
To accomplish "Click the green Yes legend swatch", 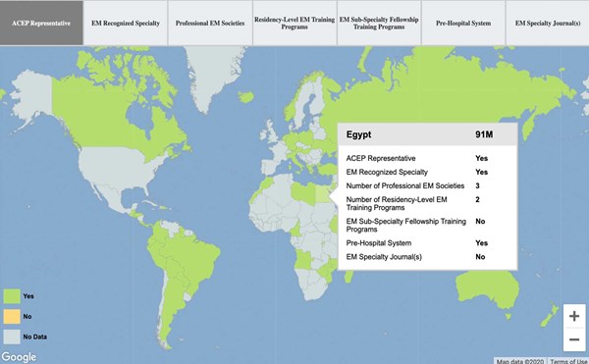I will point(12,296).
